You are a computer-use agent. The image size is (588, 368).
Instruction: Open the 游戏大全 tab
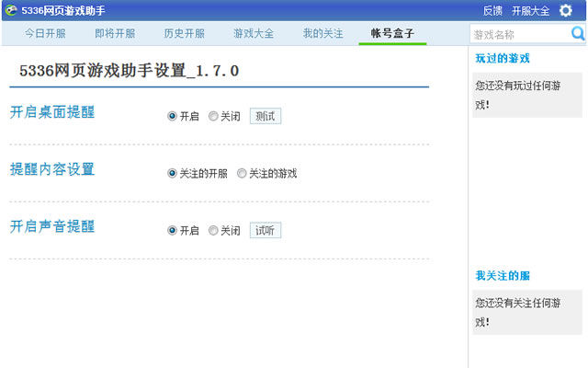(254, 33)
